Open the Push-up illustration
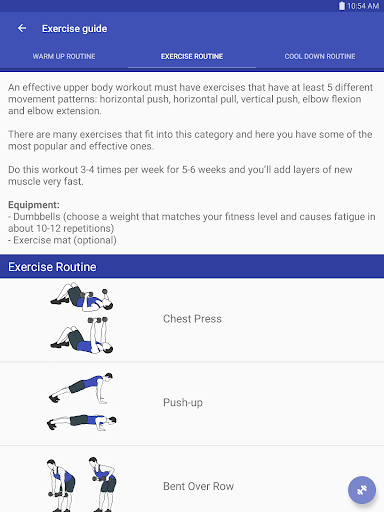Screen dimensions: 384x512 tap(82, 402)
